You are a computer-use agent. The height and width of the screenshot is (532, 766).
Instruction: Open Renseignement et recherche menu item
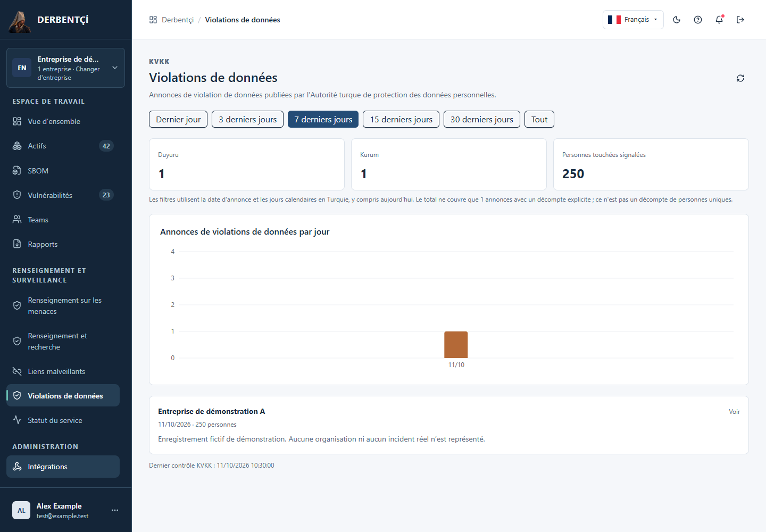(63, 342)
